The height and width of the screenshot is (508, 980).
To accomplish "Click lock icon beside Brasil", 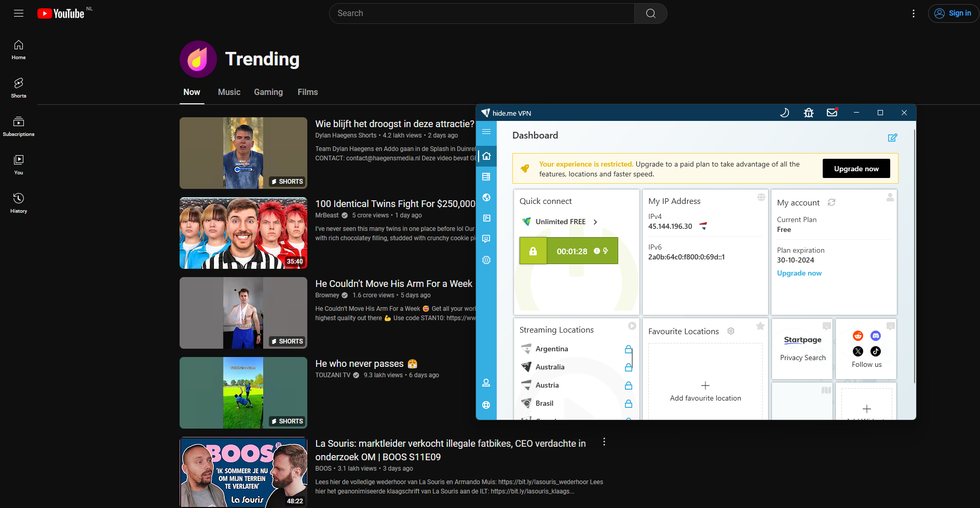I will tap(629, 404).
